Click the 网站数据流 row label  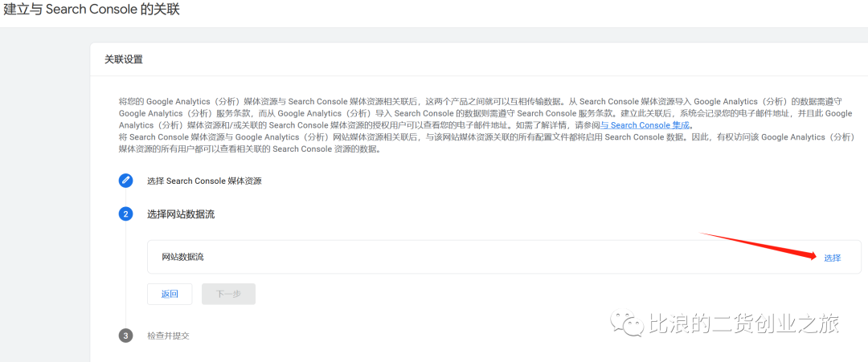(182, 257)
